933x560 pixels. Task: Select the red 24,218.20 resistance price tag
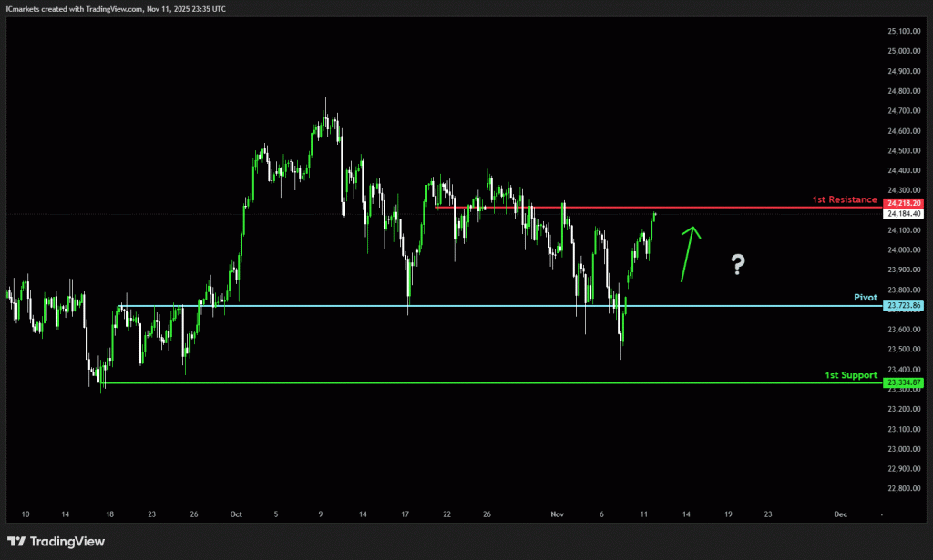click(904, 202)
